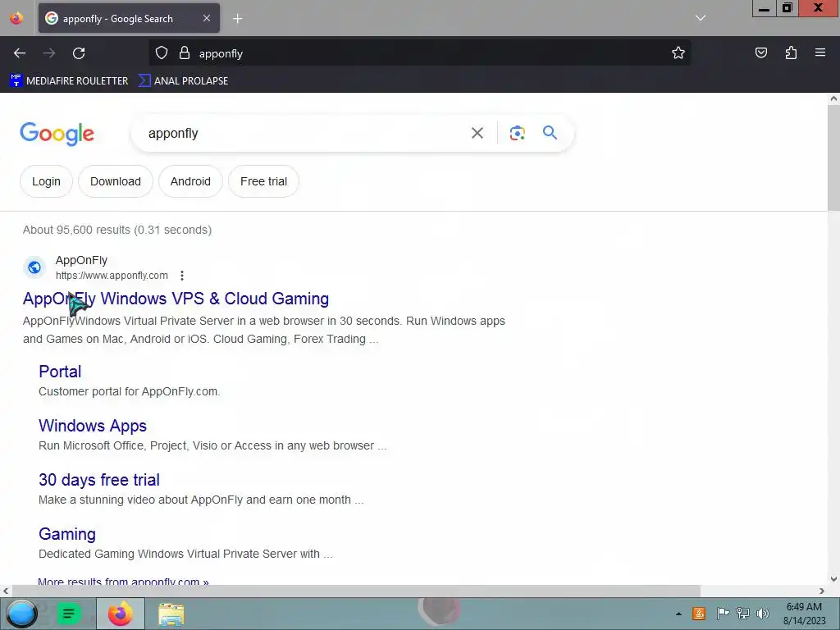
Task: Open AppOnFly Windows VPS & Cloud Gaming result
Action: coord(176,299)
